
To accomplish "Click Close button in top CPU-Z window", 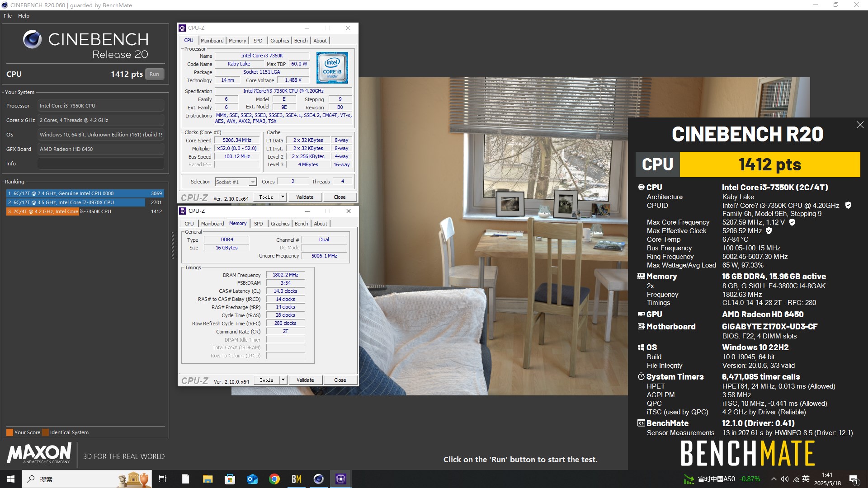I will click(x=340, y=197).
